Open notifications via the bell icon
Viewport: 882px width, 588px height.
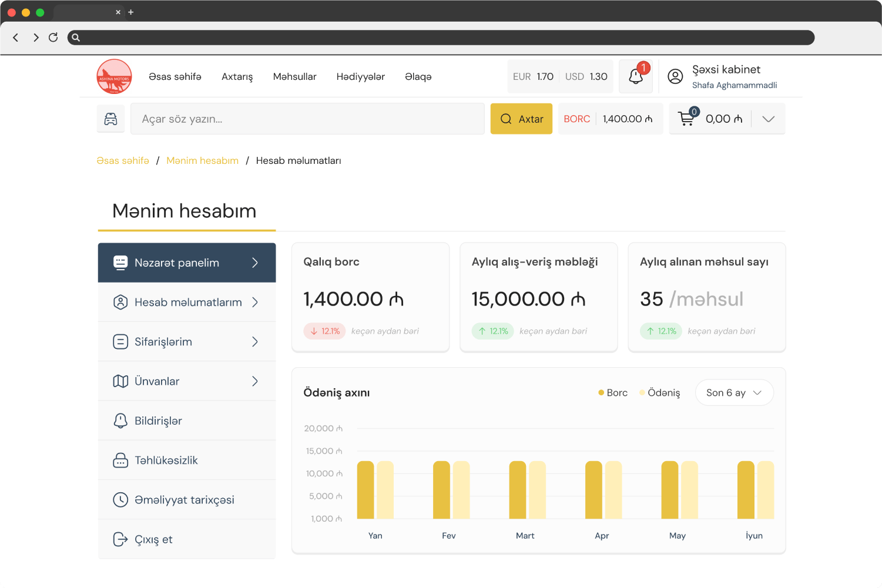pos(635,76)
